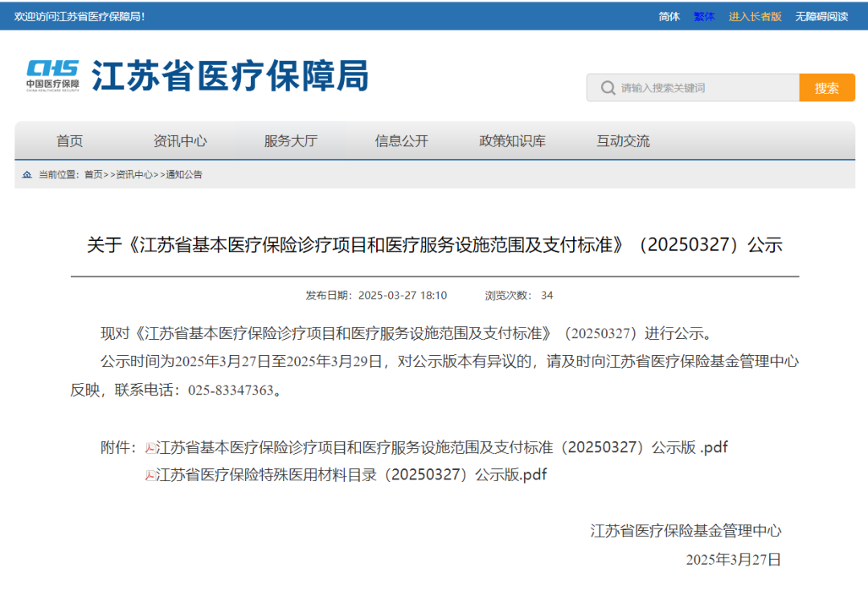Click the 发布日期 2025-03-27 18:10 text

point(376,296)
